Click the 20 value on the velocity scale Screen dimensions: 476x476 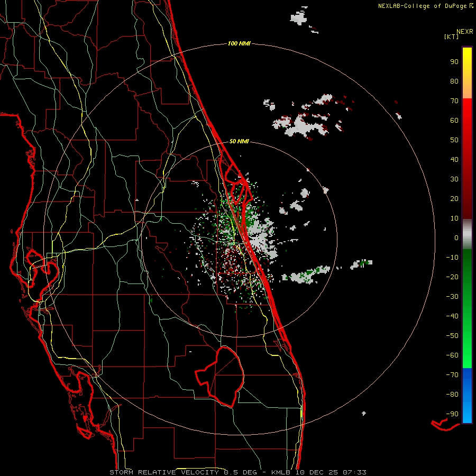click(454, 199)
